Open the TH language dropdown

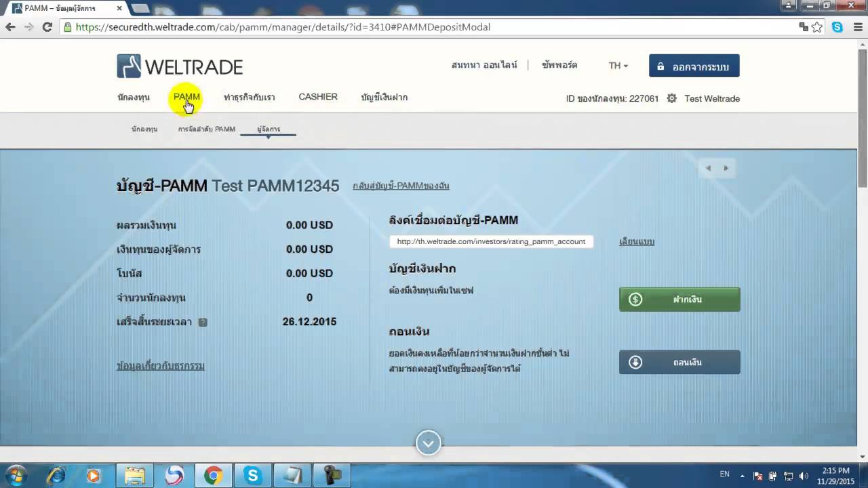tap(618, 66)
